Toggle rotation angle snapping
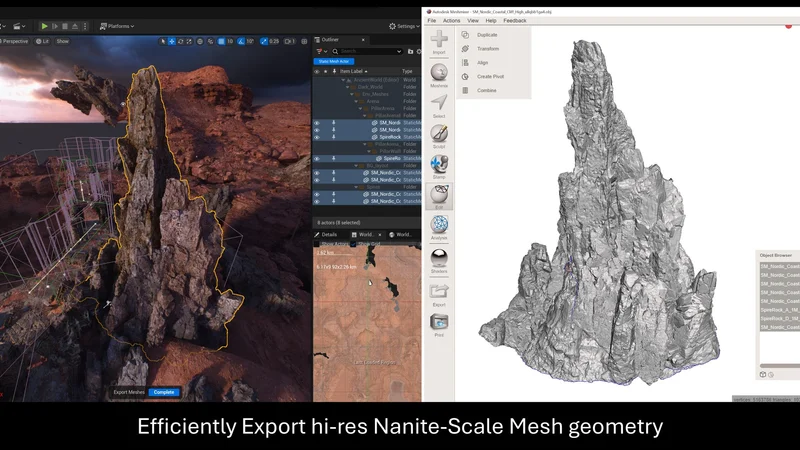Image resolution: width=800 pixels, height=450 pixels. (241, 41)
